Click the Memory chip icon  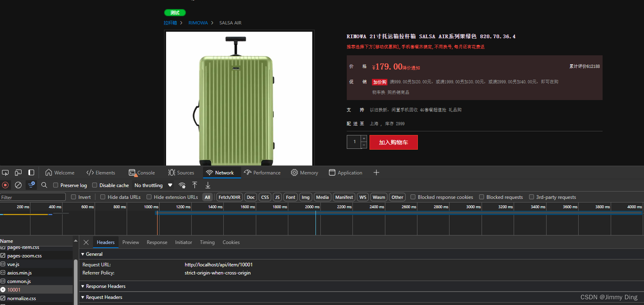point(294,172)
